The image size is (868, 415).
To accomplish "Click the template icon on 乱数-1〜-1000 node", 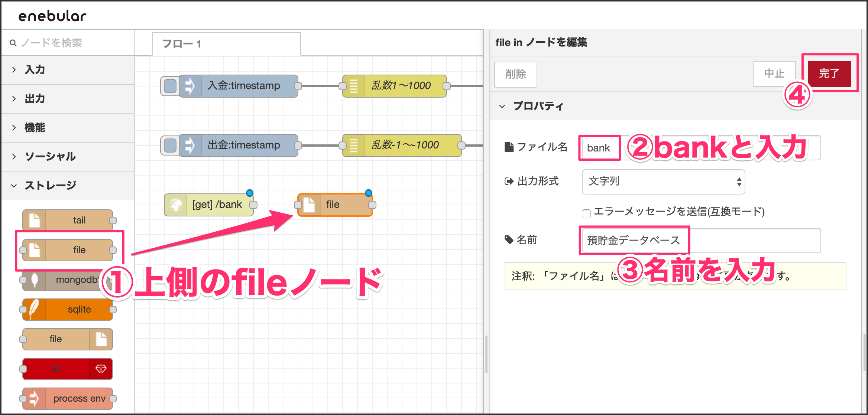I will point(353,146).
